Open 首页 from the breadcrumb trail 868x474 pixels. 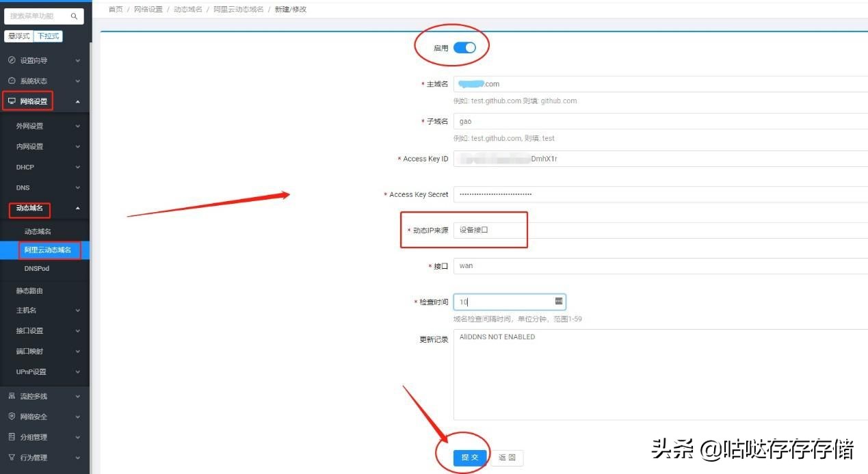tap(114, 9)
